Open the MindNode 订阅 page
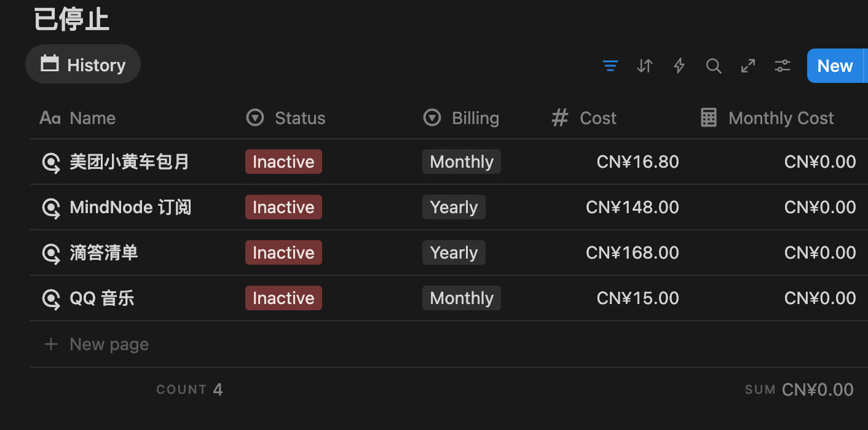The width and height of the screenshot is (868, 430). [x=130, y=208]
